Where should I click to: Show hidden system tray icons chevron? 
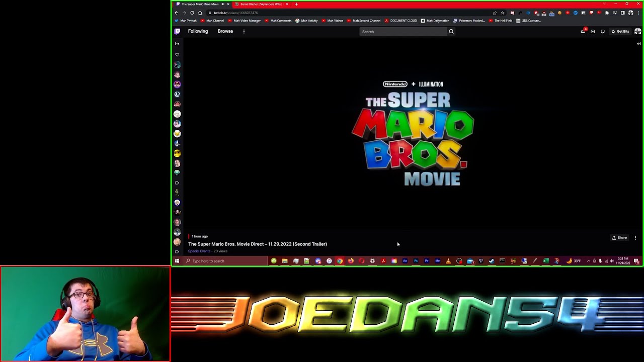589,261
